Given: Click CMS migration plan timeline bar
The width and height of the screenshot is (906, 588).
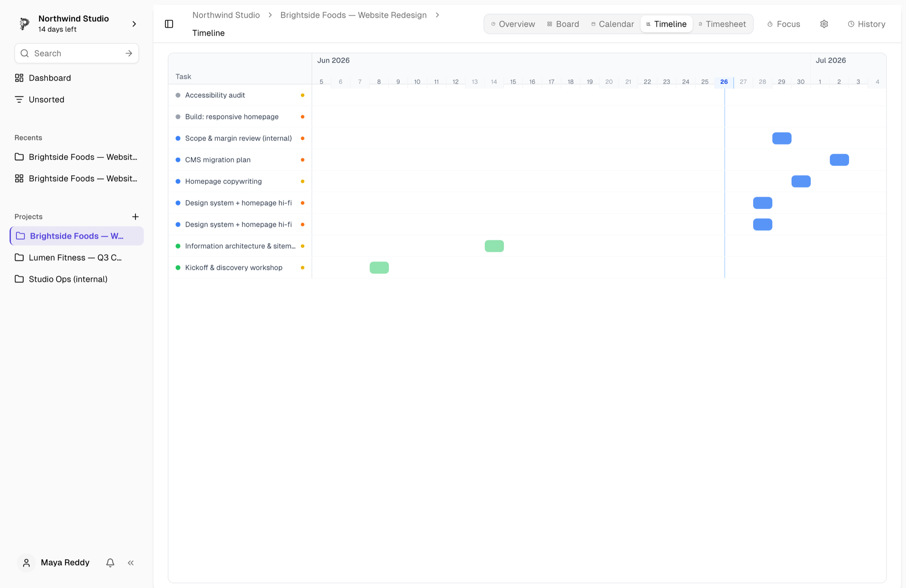Looking at the screenshot, I should 839,160.
